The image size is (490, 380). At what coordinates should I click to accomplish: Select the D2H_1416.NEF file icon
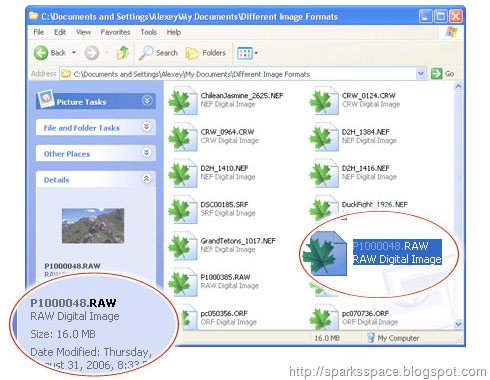324,173
